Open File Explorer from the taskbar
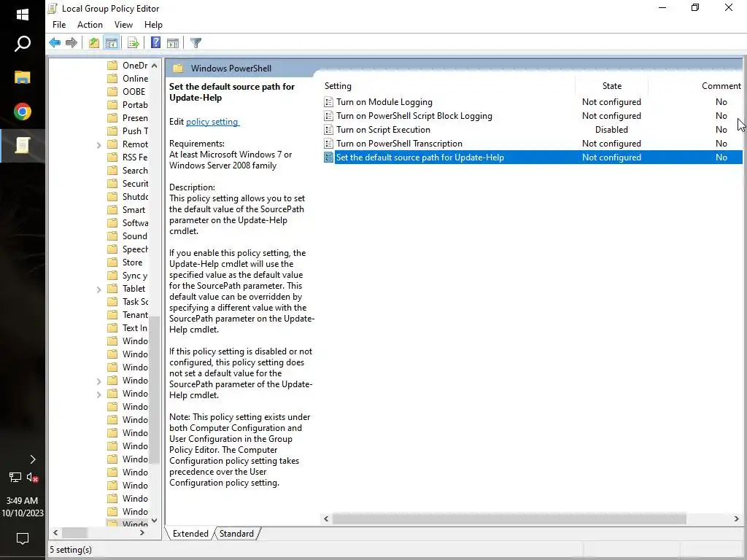 tap(23, 77)
